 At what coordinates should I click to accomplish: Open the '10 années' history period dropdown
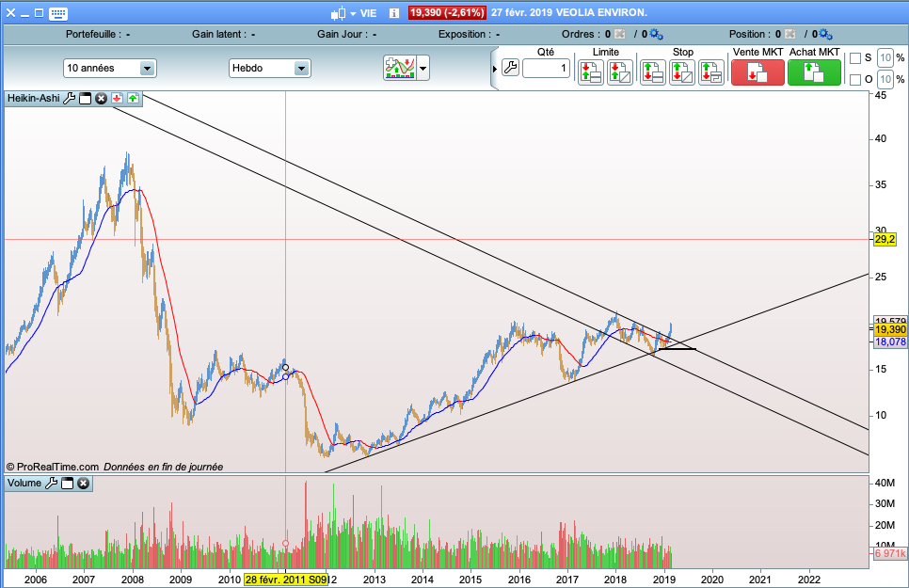pyautogui.click(x=109, y=69)
